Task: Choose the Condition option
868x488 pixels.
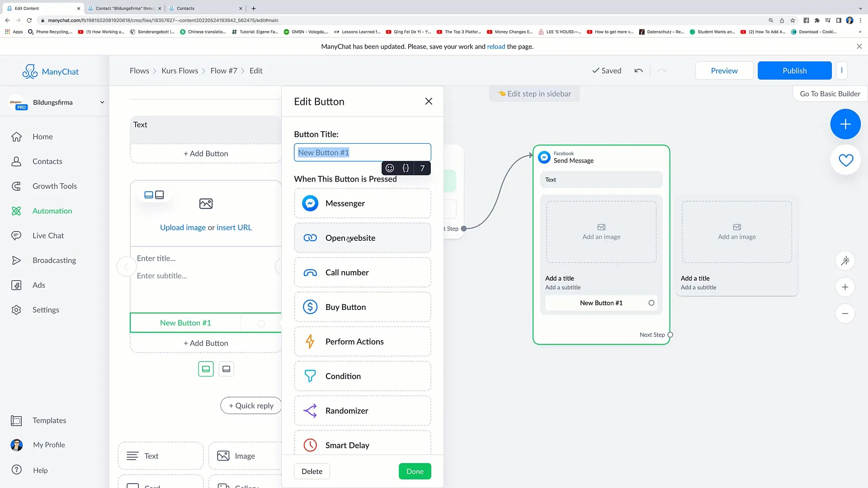Action: click(362, 376)
